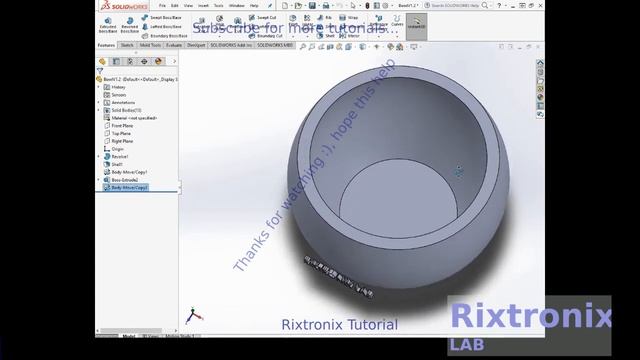Viewport: 640px width, 360px height.
Task: Click the Zoom to Area view icon
Action: click(x=312, y=47)
